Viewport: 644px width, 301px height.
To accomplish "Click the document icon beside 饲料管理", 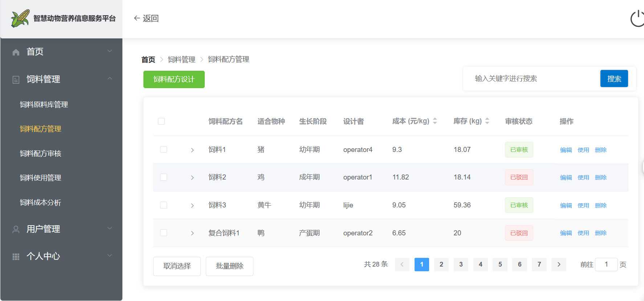I will click(16, 80).
